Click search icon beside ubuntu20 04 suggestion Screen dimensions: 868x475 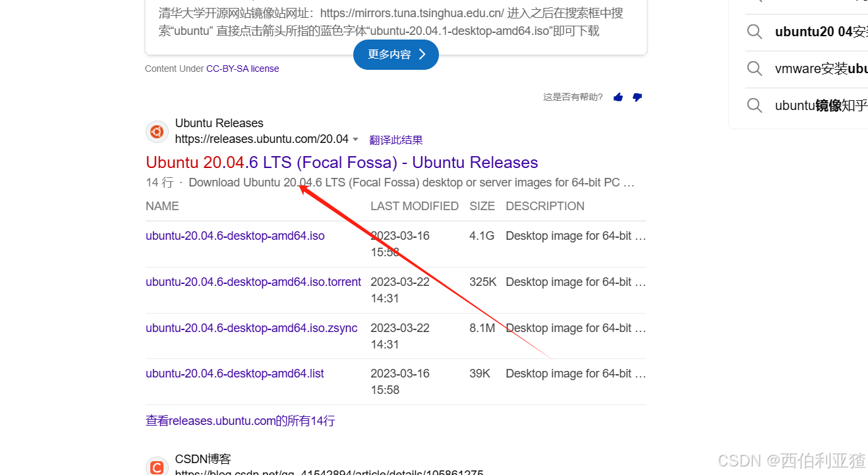(x=755, y=32)
